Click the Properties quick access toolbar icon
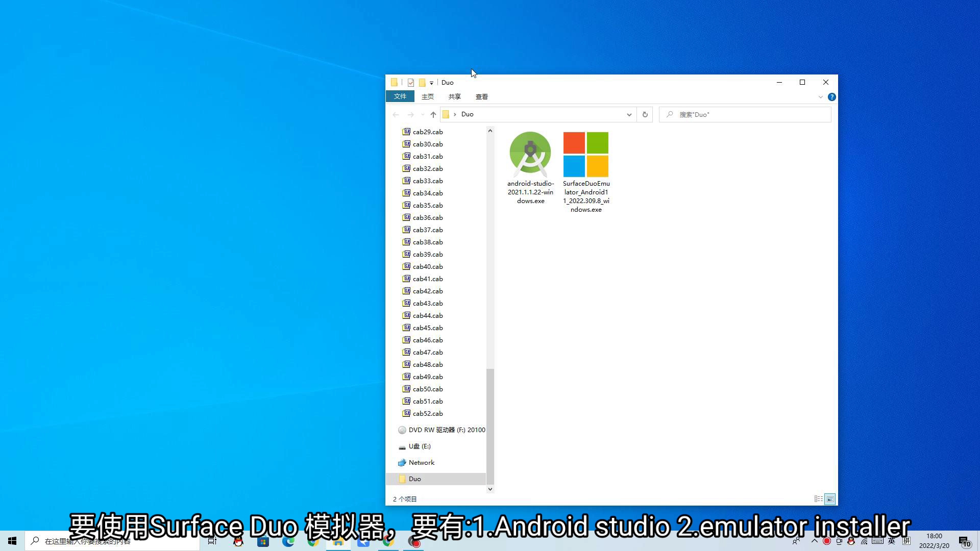The height and width of the screenshot is (551, 980). pos(411,83)
